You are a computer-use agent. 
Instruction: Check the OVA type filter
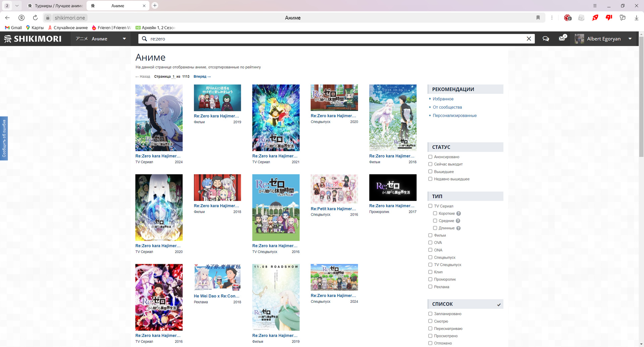pyautogui.click(x=430, y=243)
